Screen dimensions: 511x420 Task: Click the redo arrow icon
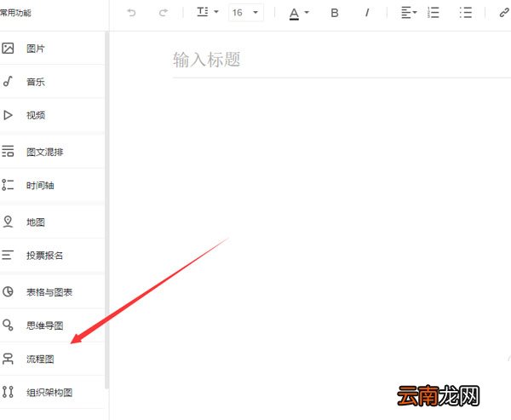[164, 13]
